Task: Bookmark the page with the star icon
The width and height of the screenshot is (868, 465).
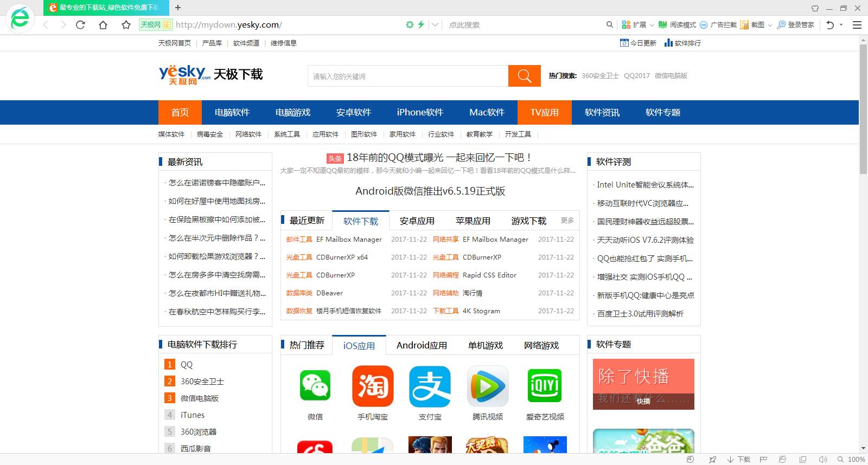Action: (x=126, y=25)
